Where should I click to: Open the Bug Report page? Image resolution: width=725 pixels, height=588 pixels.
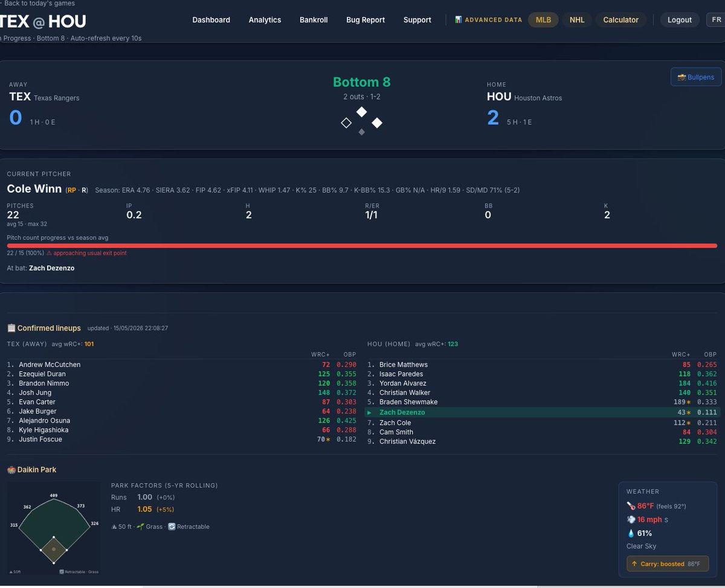click(366, 20)
